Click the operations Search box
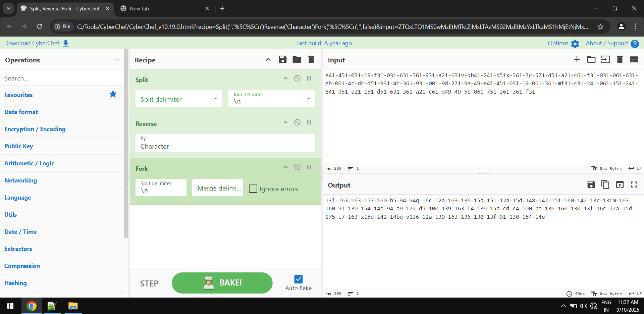 pyautogui.click(x=62, y=78)
